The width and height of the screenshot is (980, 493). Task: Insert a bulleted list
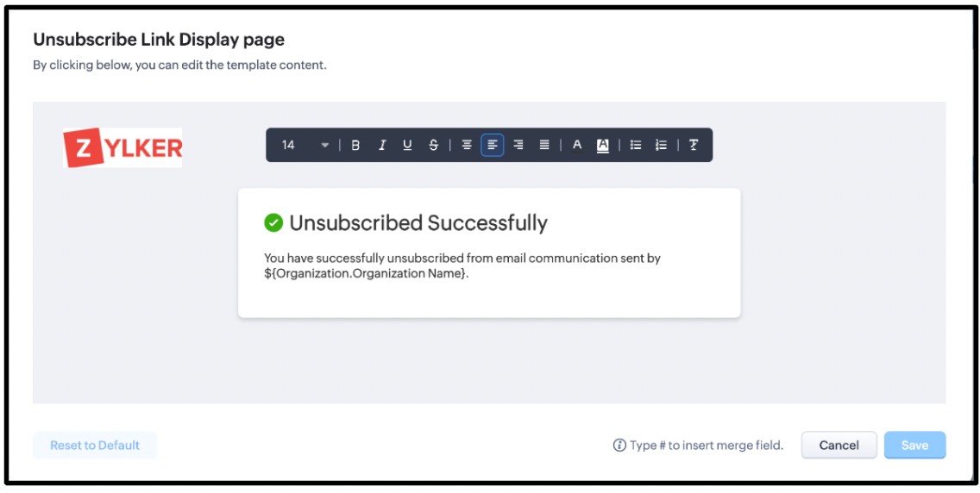tap(636, 145)
